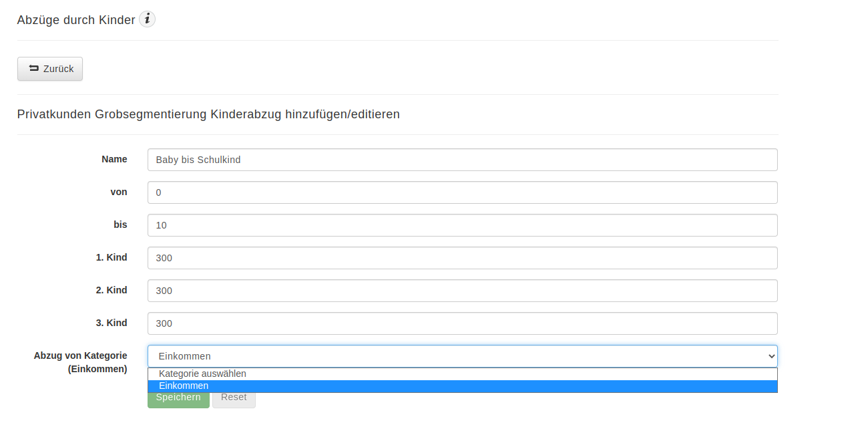
Task: Focus the Name field containing Baby bis Schulkind
Action: (x=462, y=160)
